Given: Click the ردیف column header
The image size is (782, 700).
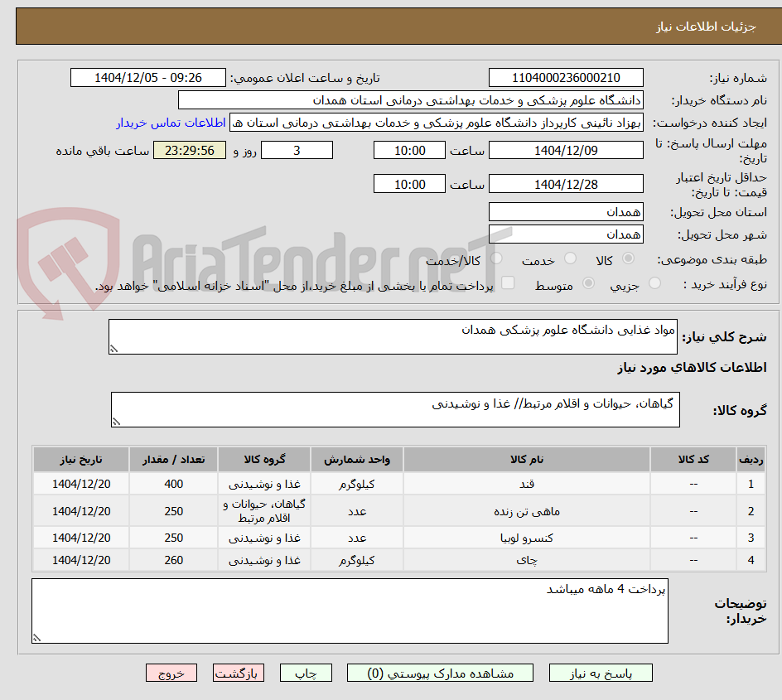Looking at the screenshot, I should [x=751, y=459].
